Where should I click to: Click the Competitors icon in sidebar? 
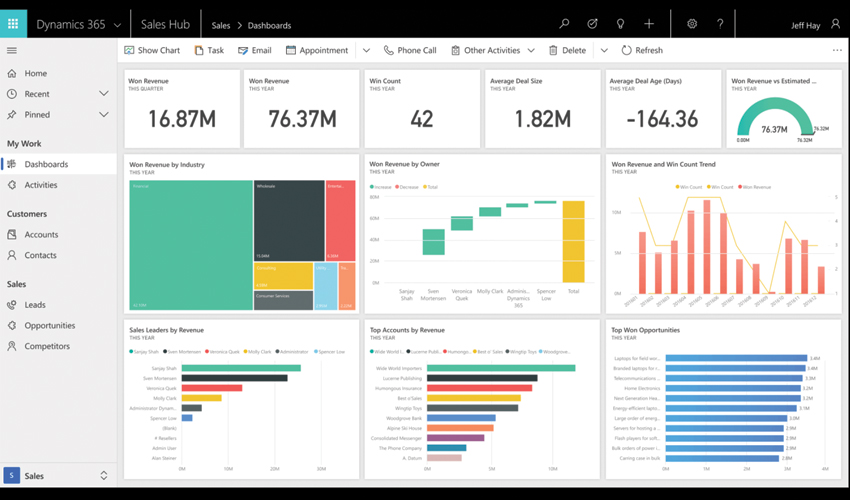tap(11, 346)
